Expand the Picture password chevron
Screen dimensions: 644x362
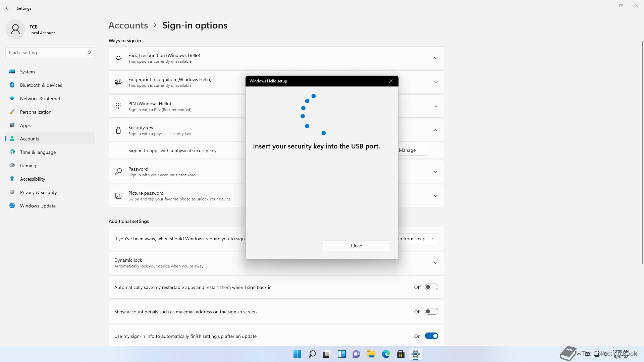pos(436,196)
